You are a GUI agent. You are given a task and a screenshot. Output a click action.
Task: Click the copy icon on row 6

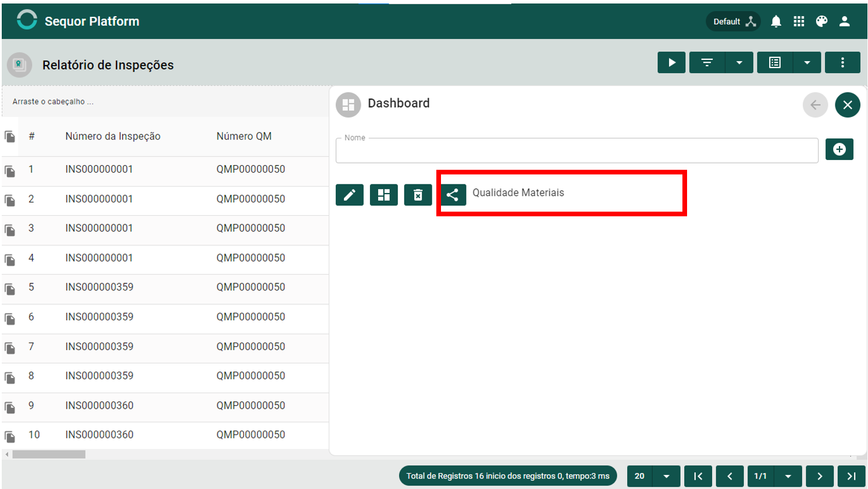[10, 319]
